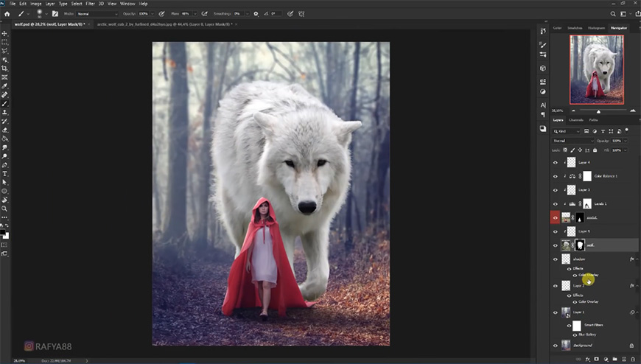Open the Character panel icon in dock
The height and width of the screenshot is (364, 641).
[x=543, y=105]
